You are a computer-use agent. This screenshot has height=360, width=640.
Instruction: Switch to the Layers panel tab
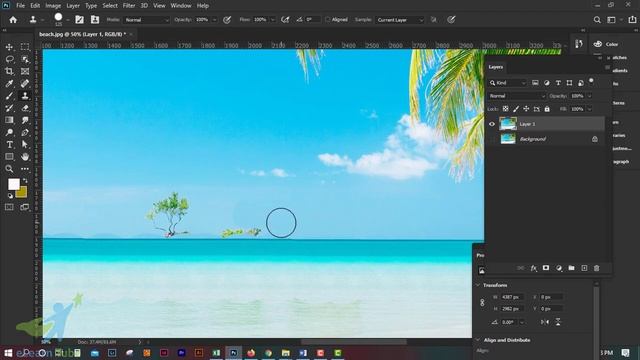[x=496, y=67]
